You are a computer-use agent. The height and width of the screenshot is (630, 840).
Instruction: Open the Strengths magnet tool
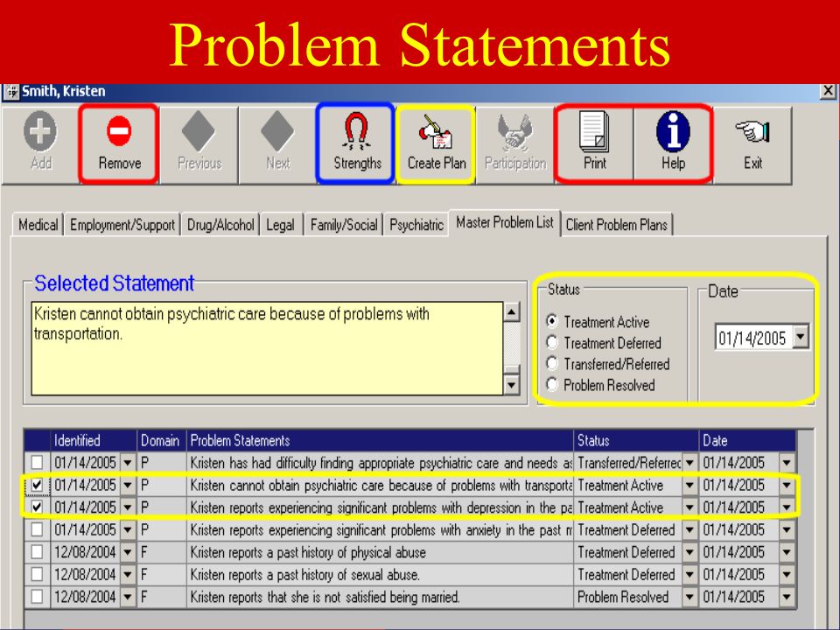point(357,145)
